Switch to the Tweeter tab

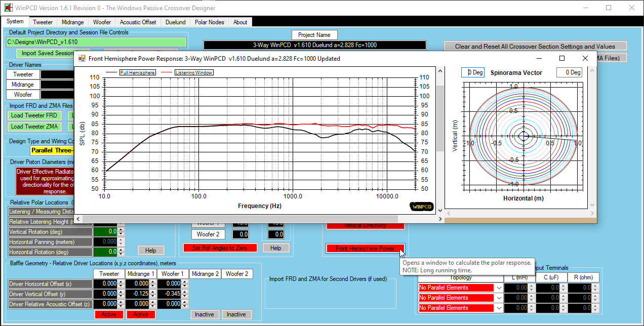tap(43, 22)
